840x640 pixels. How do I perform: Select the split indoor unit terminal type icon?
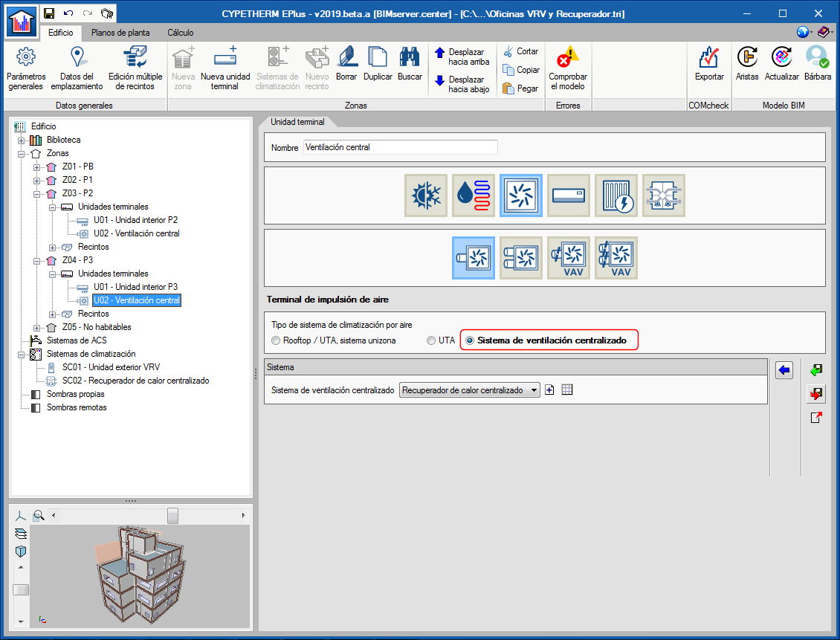[569, 195]
